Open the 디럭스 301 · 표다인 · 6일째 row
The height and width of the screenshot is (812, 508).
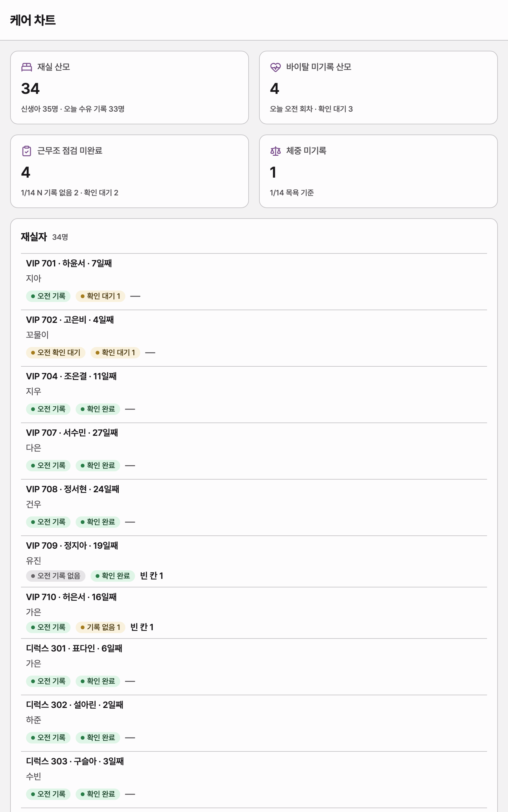[254, 667]
